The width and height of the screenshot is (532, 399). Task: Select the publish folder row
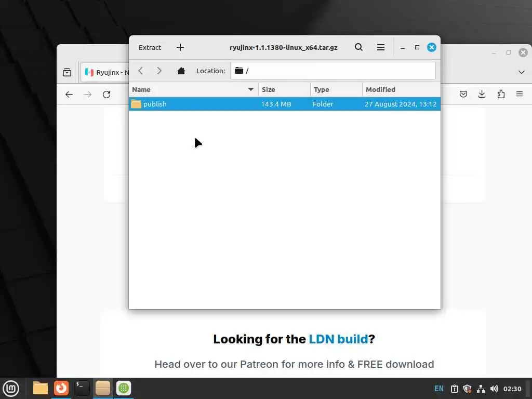[x=285, y=104]
